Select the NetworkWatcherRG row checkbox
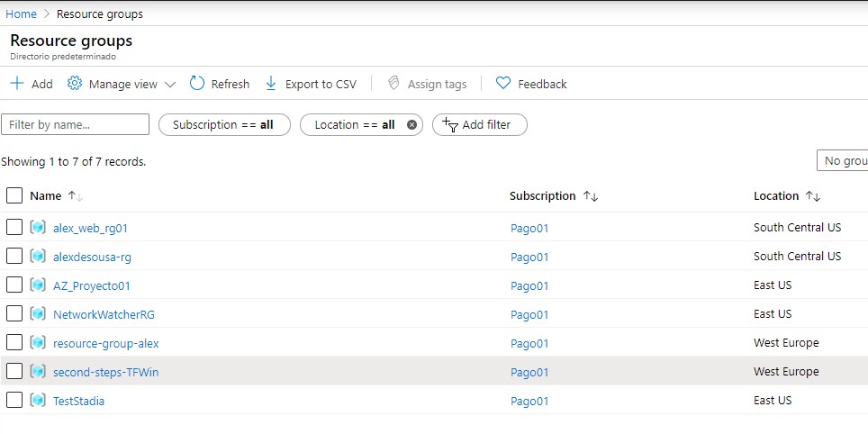This screenshot has height=434, width=868. (14, 314)
